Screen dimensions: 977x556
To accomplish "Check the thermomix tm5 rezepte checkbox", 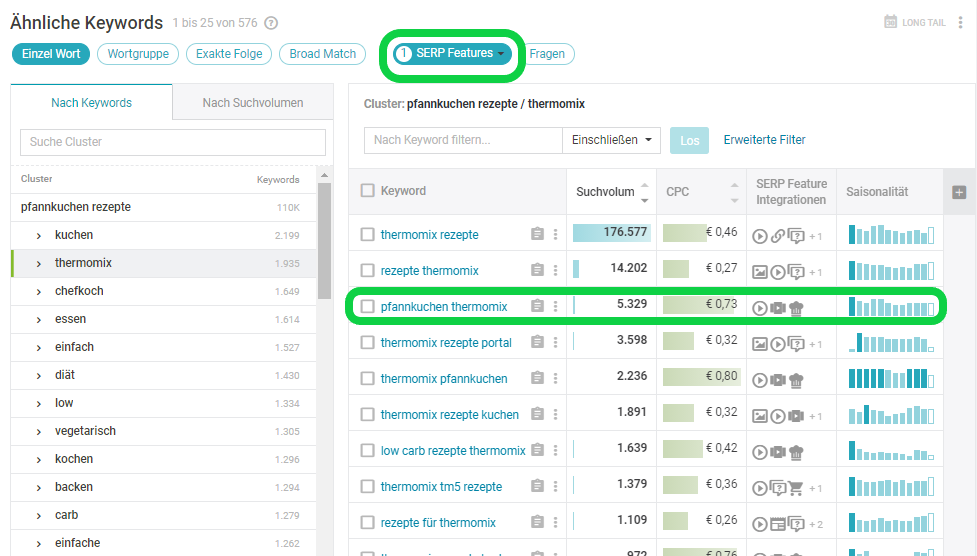I will coord(368,486).
